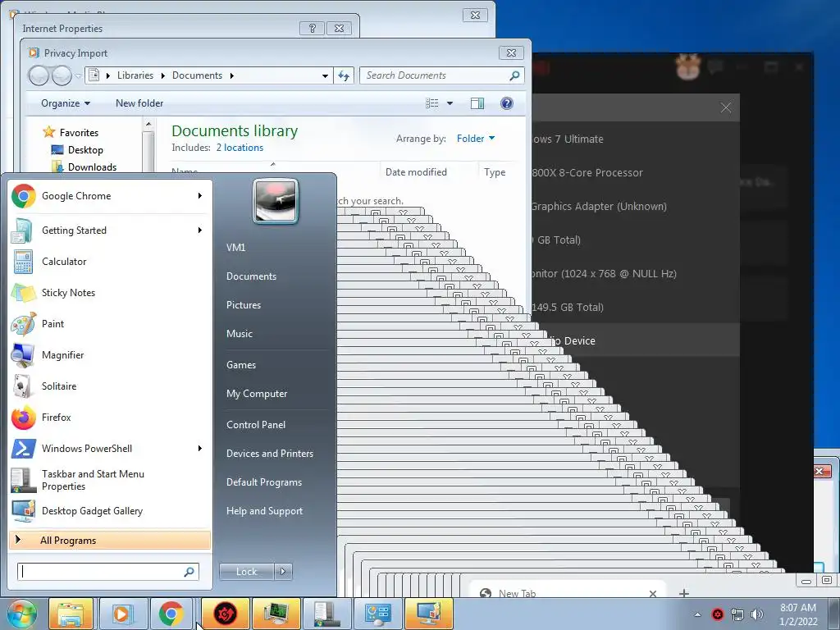Open the Organize dropdown menu
The image size is (840, 630).
[x=66, y=103]
